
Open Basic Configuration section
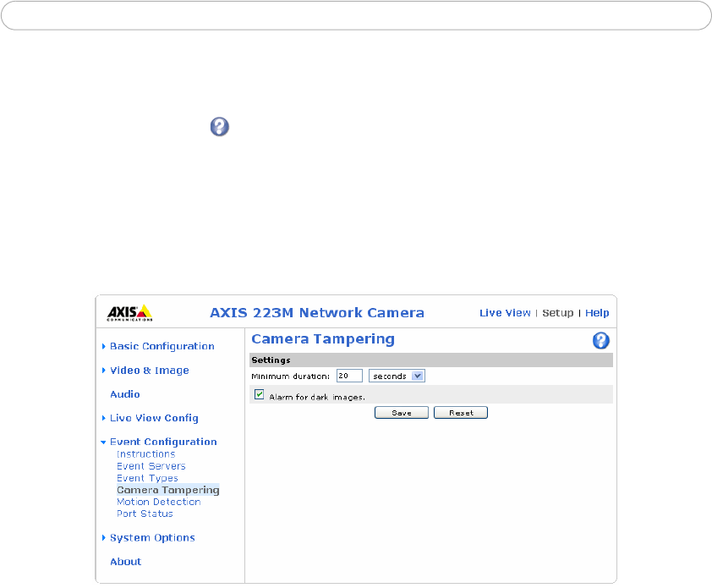(x=162, y=346)
